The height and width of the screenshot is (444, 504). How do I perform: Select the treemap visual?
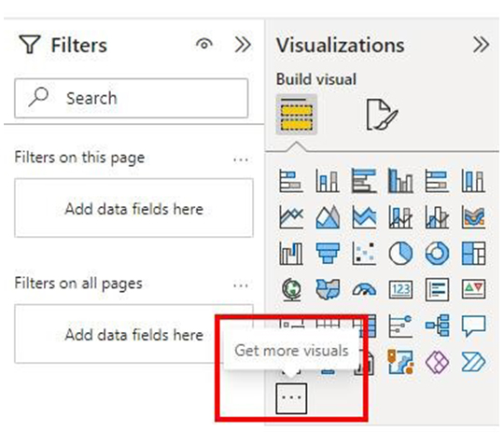point(473,253)
